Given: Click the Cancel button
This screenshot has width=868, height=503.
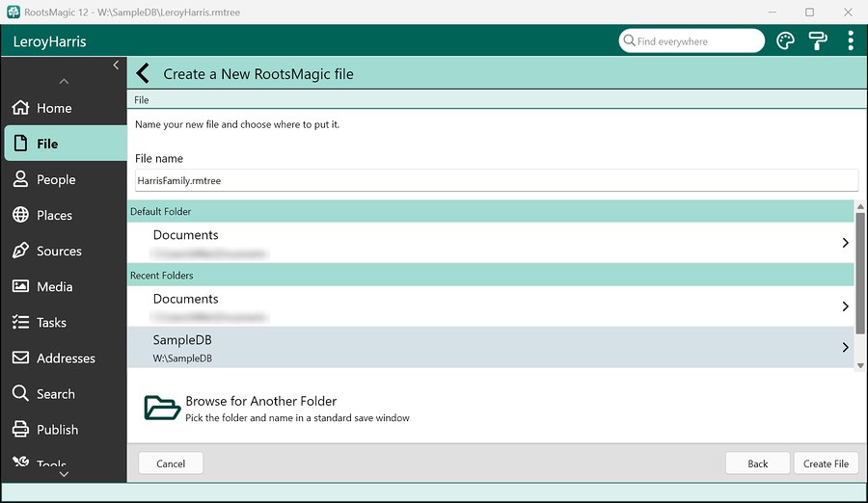Looking at the screenshot, I should click(x=171, y=463).
